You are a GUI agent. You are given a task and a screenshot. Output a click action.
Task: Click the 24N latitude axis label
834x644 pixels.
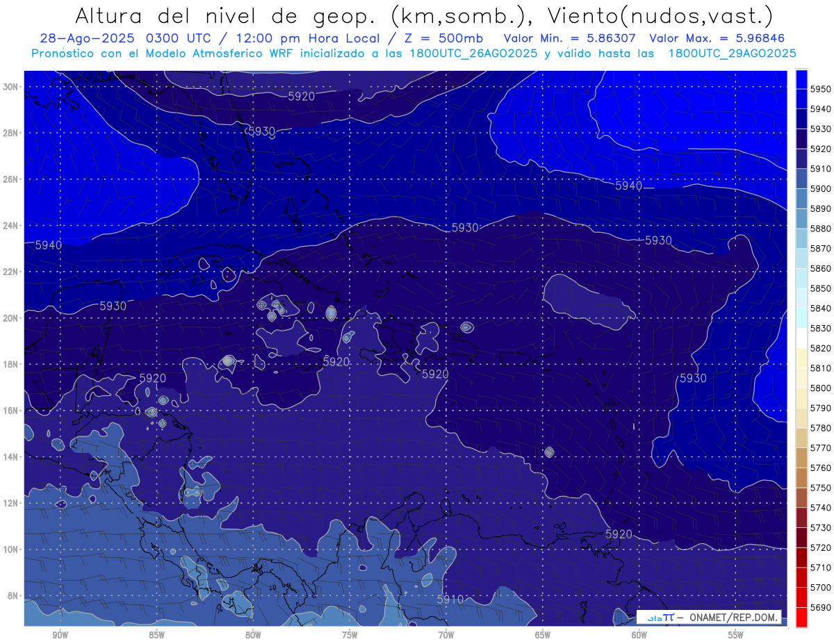(x=10, y=226)
